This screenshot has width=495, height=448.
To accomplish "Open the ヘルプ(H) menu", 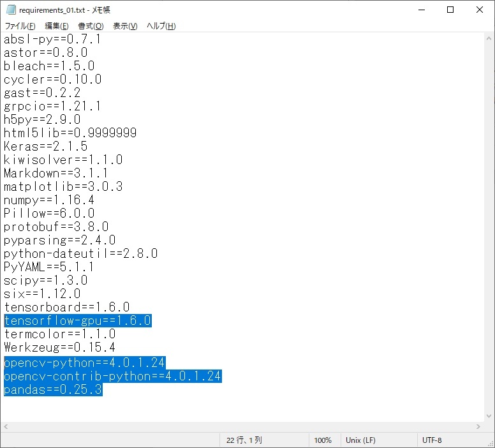I will pos(161,26).
